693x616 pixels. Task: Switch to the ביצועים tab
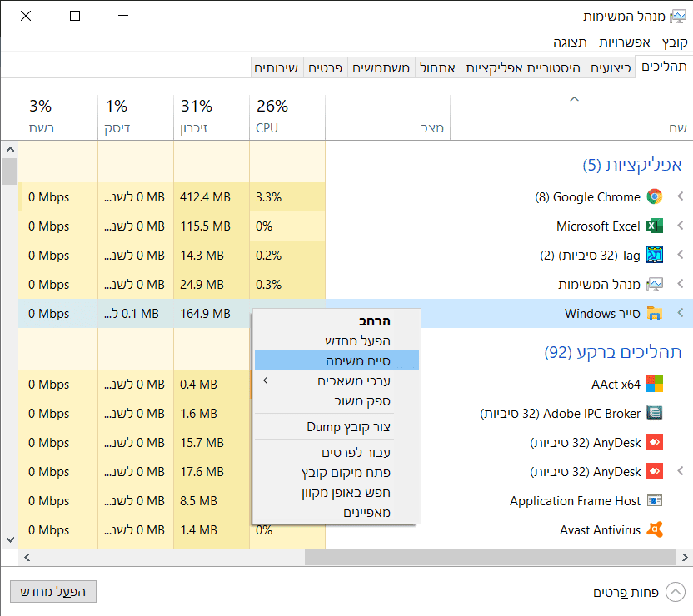pos(610,67)
